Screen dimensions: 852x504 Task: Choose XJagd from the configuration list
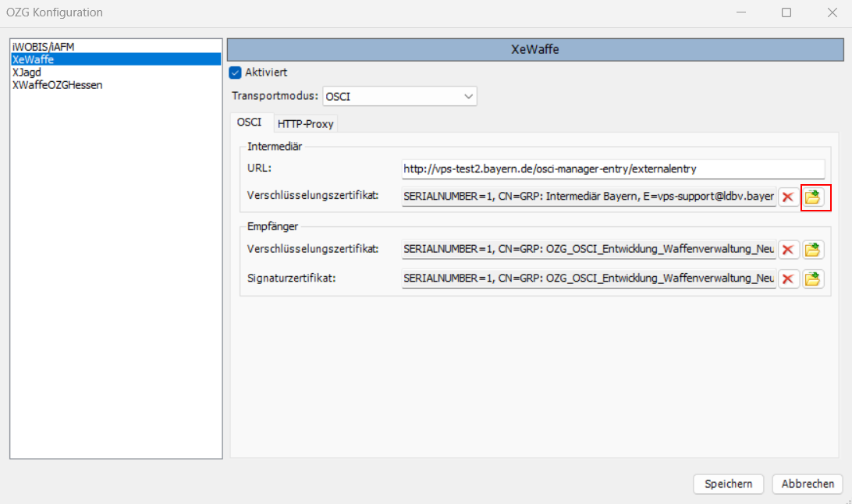click(x=27, y=72)
